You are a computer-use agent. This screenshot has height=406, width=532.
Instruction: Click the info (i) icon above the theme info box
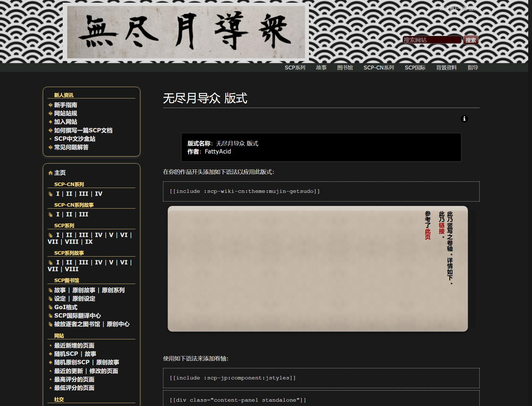(464, 119)
